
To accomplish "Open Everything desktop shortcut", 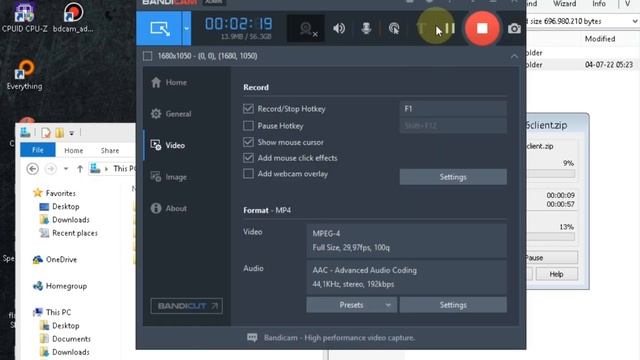I will click(x=24, y=75).
